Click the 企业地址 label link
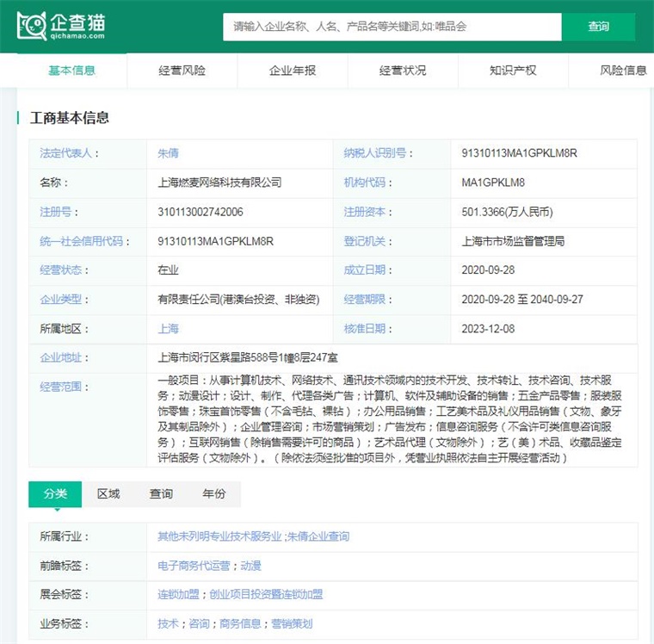 (x=60, y=357)
